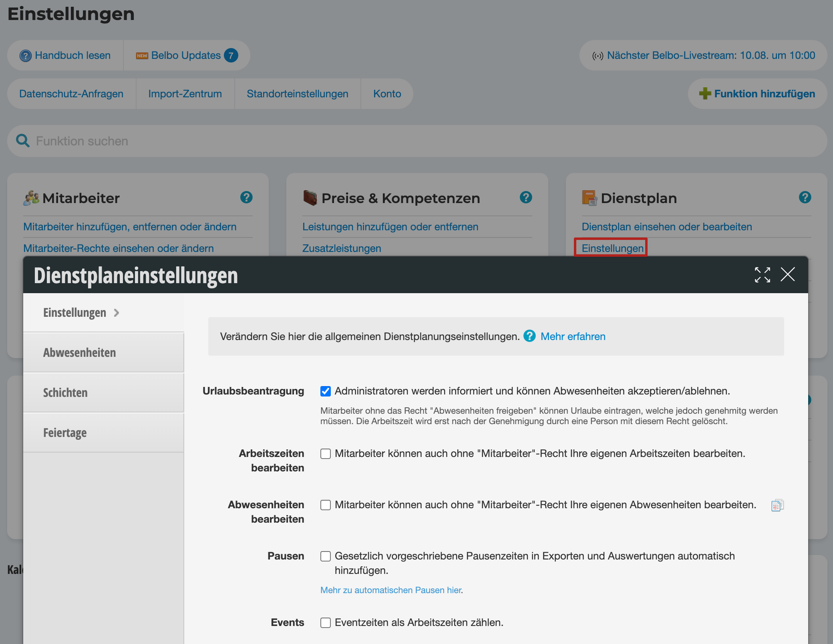Open help for Preise & Kompetenzen card
The width and height of the screenshot is (833, 644).
click(526, 197)
